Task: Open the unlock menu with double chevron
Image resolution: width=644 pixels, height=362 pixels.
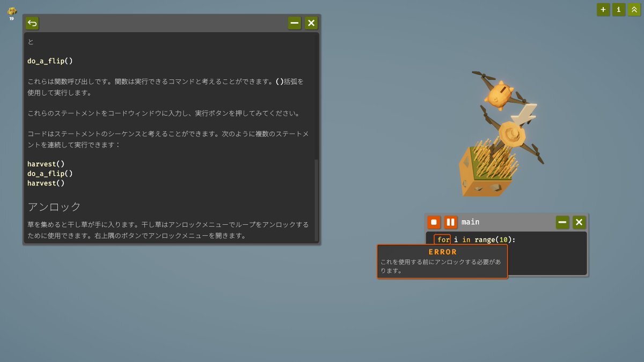Action: [x=634, y=10]
